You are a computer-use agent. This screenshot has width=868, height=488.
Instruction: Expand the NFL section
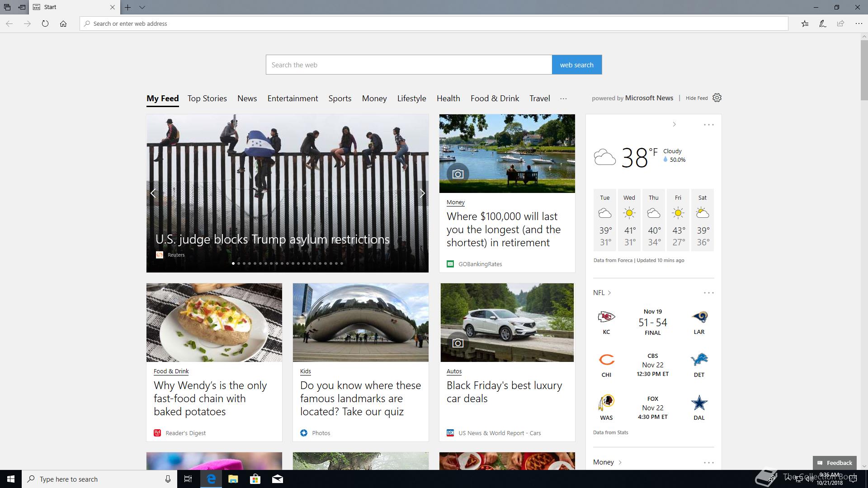coord(602,293)
